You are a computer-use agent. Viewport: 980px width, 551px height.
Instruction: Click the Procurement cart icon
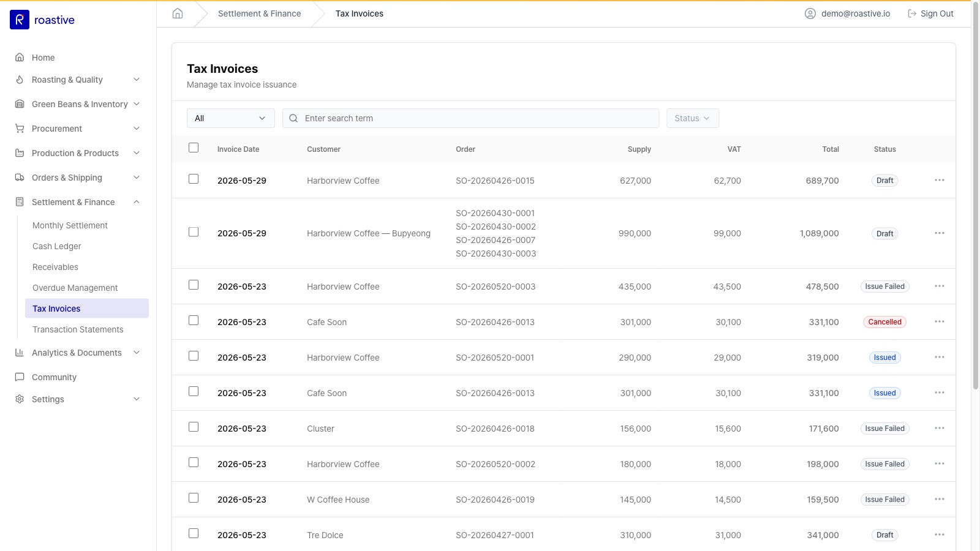point(20,129)
